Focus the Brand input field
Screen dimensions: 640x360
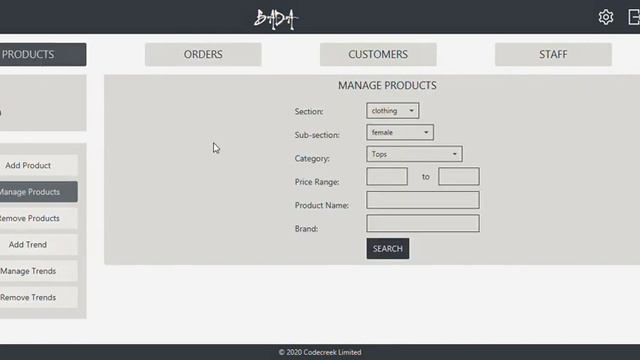click(x=423, y=223)
